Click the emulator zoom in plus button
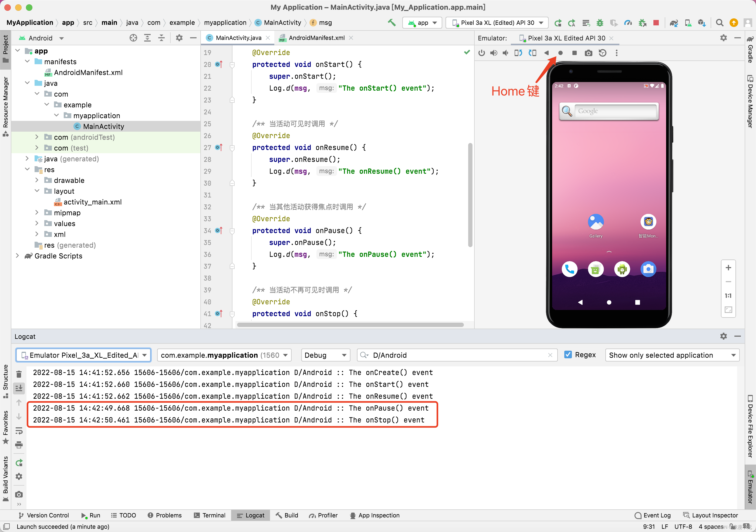 click(728, 268)
